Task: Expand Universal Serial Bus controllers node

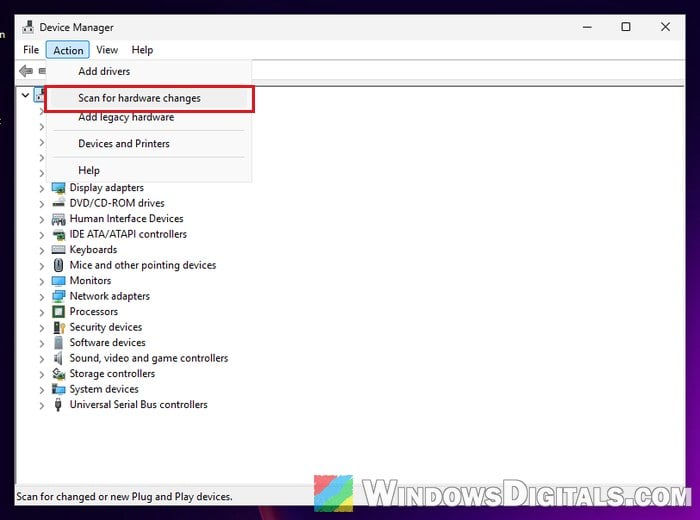Action: (42, 406)
